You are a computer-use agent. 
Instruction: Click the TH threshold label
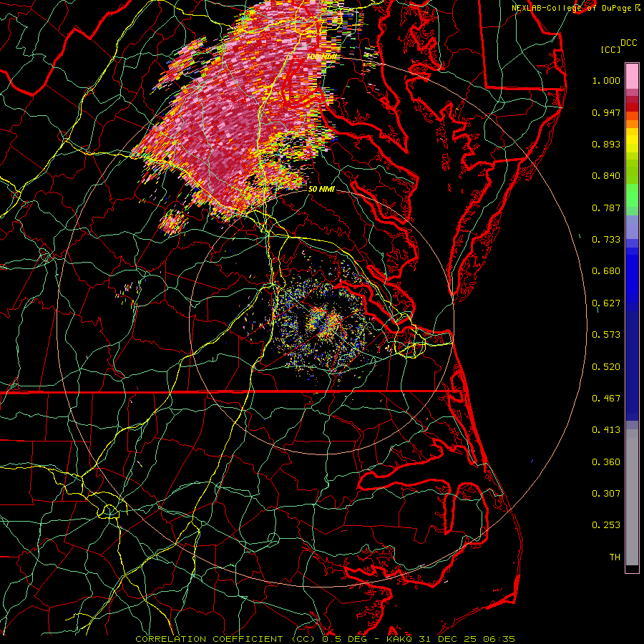click(x=615, y=557)
